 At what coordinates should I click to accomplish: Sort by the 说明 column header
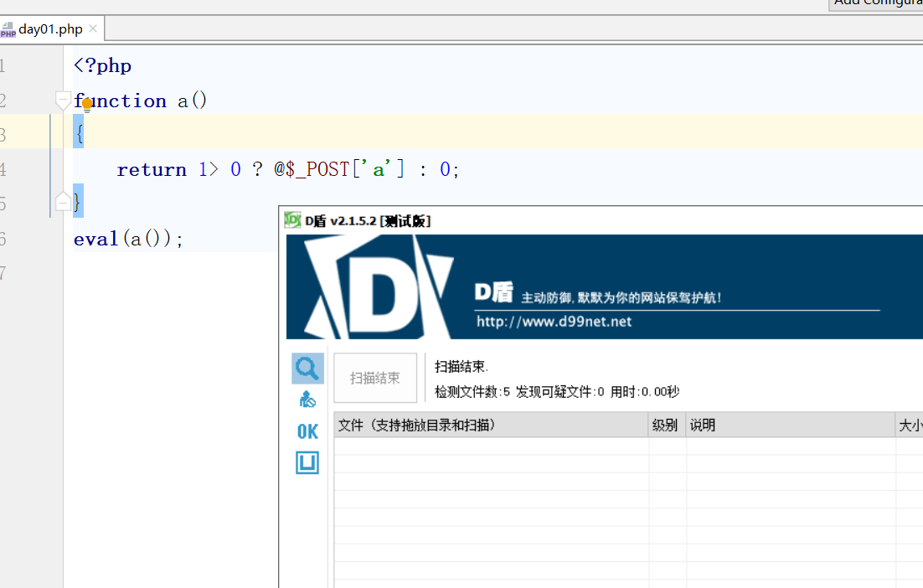[791, 425]
